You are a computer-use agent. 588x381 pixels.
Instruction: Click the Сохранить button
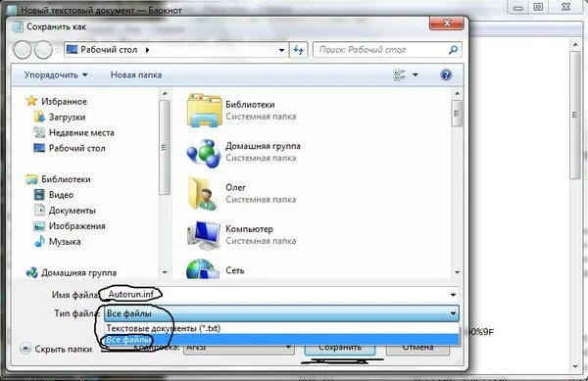tap(340, 348)
